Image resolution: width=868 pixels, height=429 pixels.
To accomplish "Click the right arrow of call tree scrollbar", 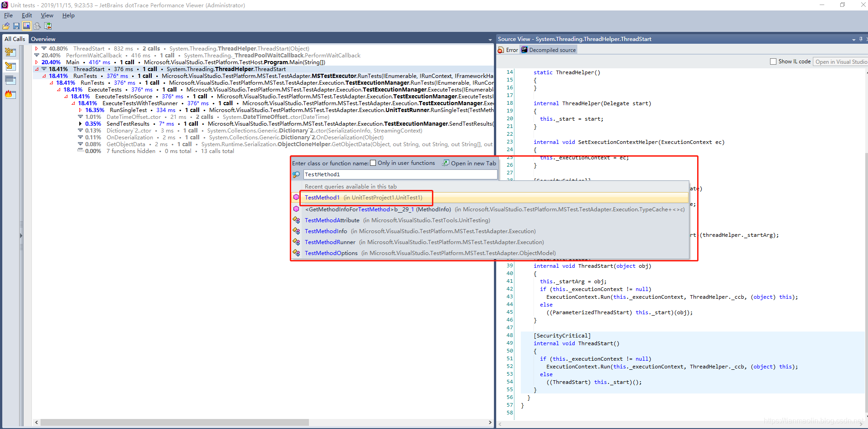I will point(490,422).
